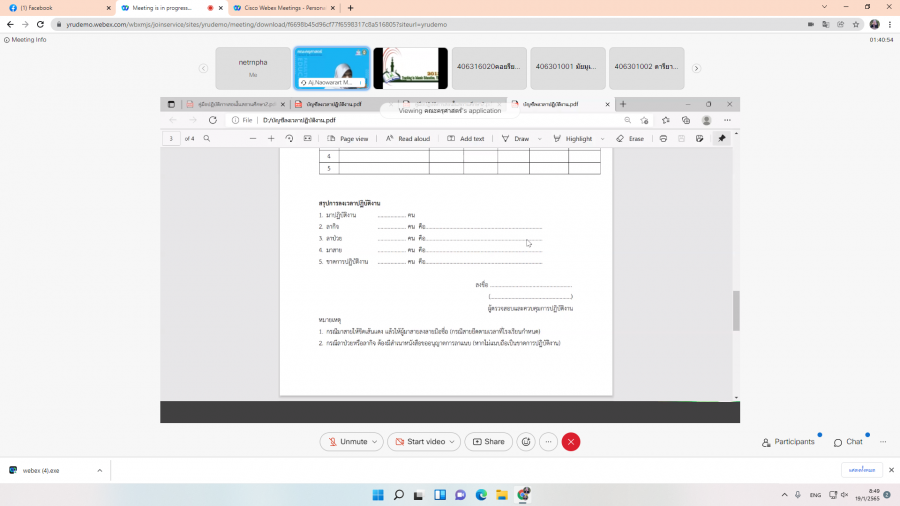End the meeting with red leave button
Viewport: 900px width, 506px height.
point(571,442)
